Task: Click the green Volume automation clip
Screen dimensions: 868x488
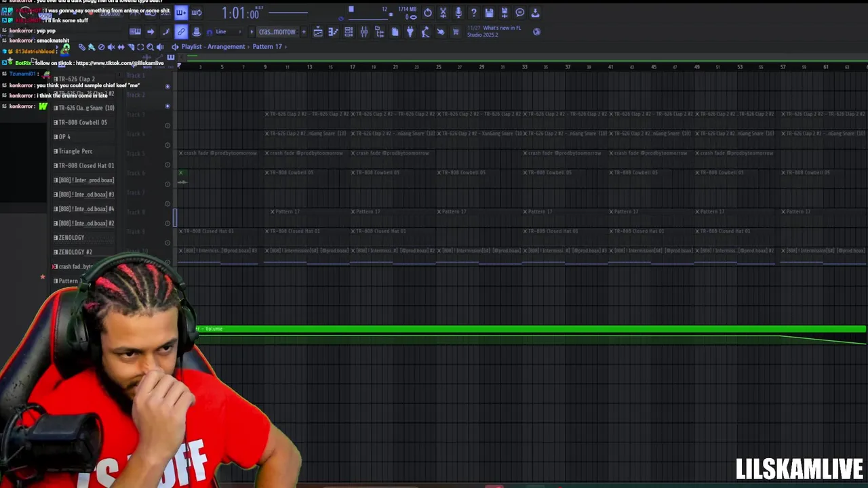Action: pyautogui.click(x=530, y=329)
